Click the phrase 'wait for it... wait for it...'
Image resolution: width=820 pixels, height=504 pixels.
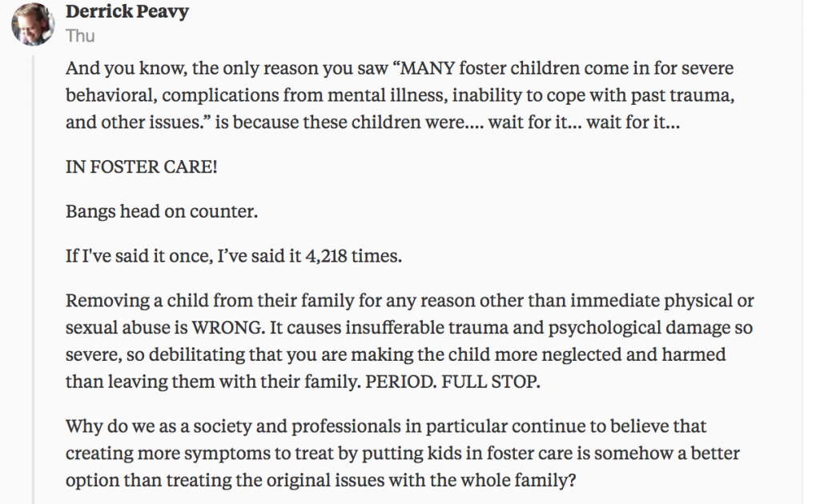pyautogui.click(x=584, y=122)
